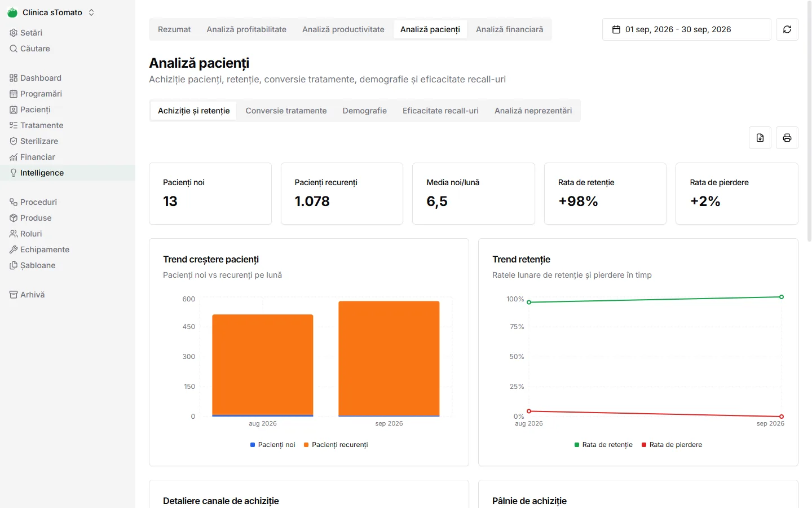The width and height of the screenshot is (812, 508).
Task: Select the Achiziție și retenție sub-tab
Action: [194, 111]
